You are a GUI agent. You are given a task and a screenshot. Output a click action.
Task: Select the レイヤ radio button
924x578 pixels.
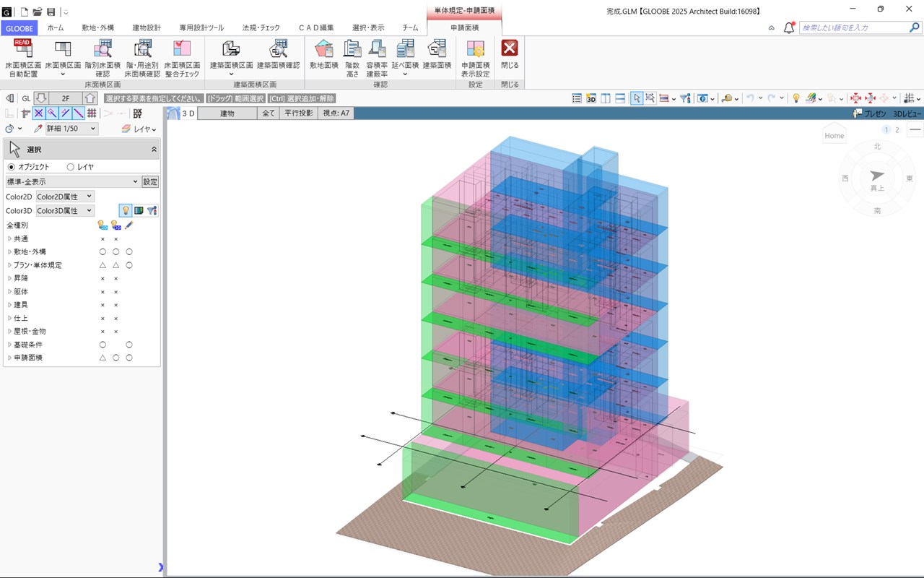click(71, 167)
